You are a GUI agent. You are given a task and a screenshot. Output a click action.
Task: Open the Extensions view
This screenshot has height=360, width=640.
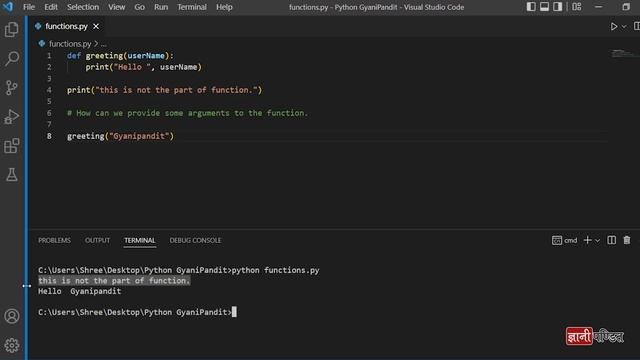11,146
